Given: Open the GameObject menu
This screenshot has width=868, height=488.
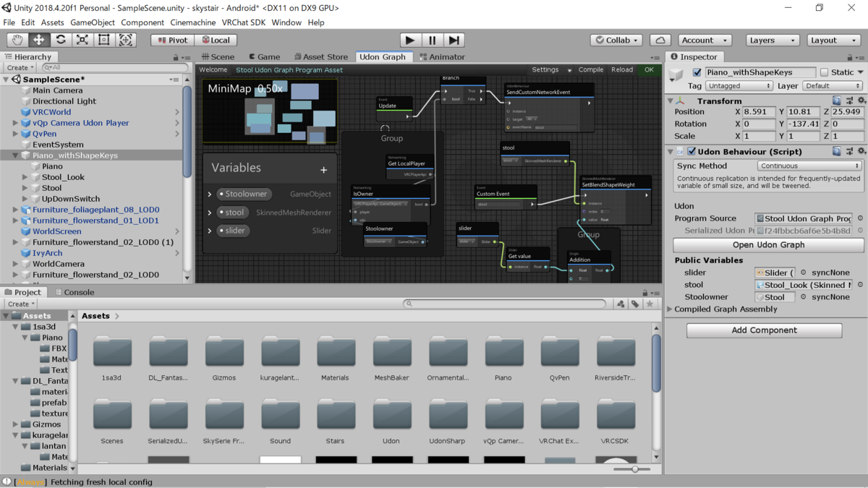Looking at the screenshot, I should coord(92,22).
